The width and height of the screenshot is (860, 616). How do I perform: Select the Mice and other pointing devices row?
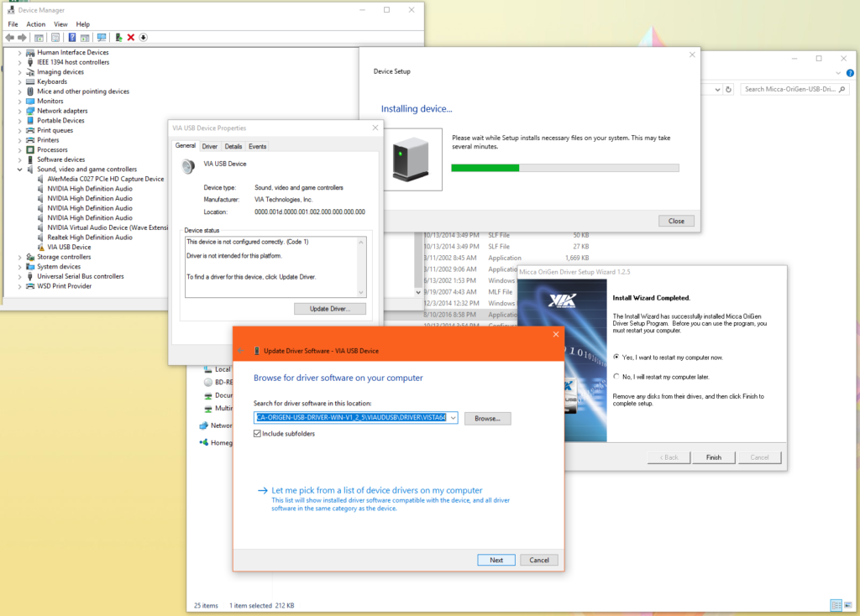point(77,91)
